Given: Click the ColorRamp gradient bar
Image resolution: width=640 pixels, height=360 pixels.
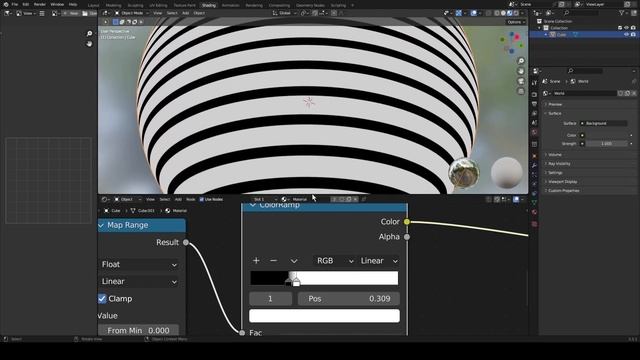Looking at the screenshot, I should 324,278.
